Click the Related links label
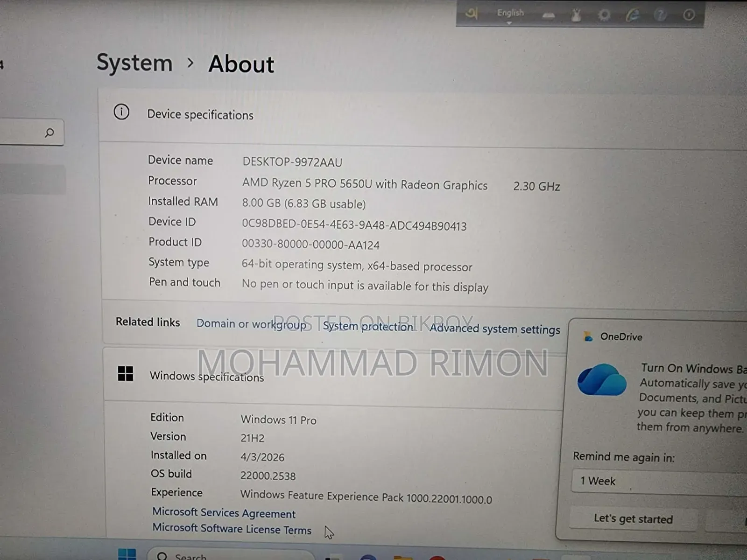 (148, 322)
